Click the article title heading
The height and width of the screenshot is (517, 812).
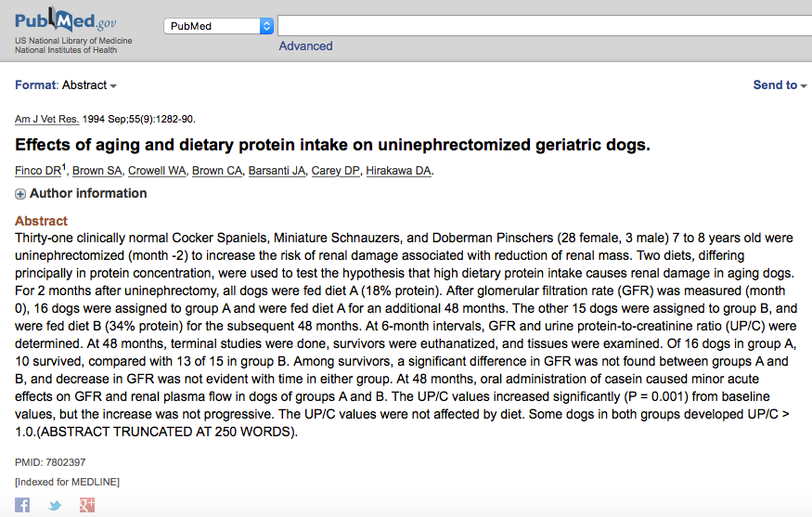[x=332, y=145]
